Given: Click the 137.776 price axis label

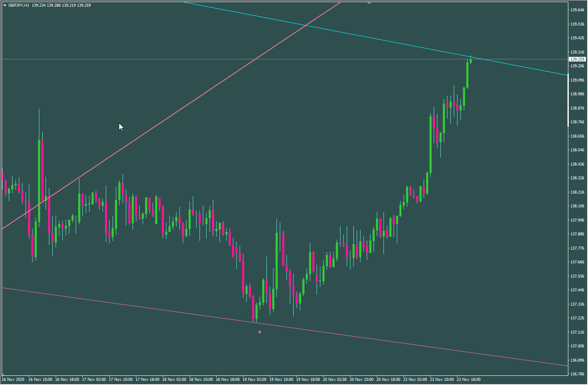Looking at the screenshot, I should click(577, 248).
